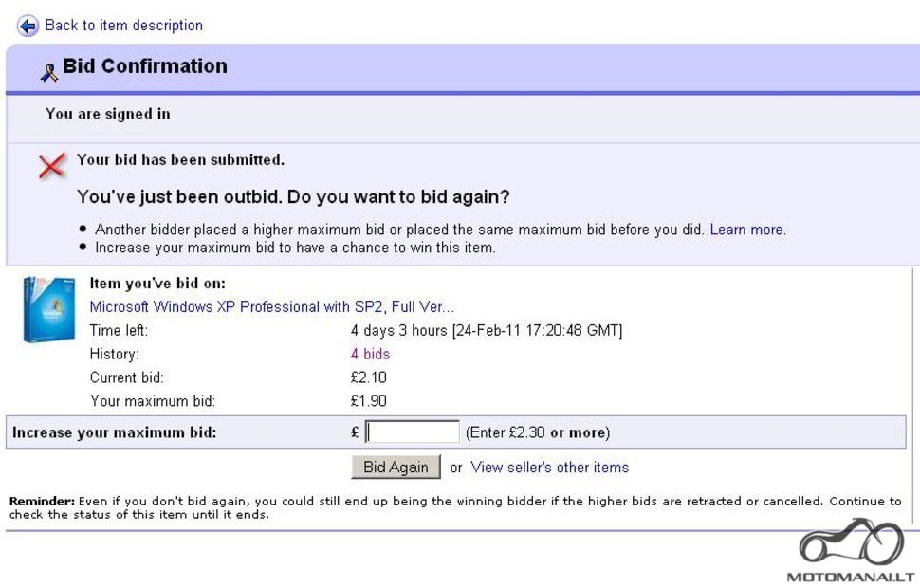The height and width of the screenshot is (588, 920).
Task: View the 4 bids history link
Action: 370,354
